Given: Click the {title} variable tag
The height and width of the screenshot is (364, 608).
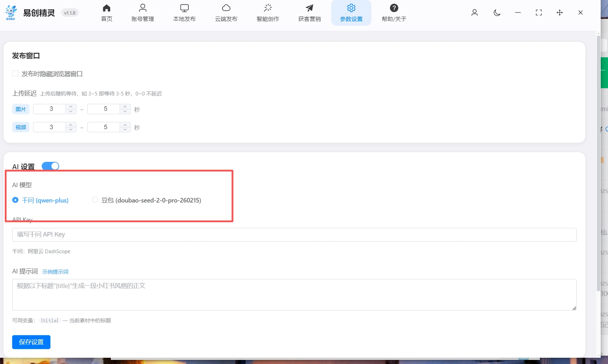Looking at the screenshot, I should click(x=50, y=320).
